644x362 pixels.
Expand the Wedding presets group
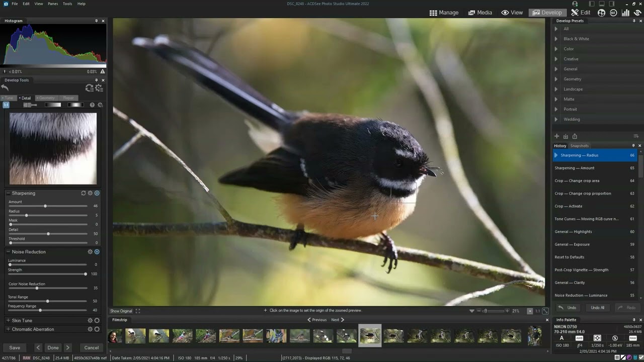(x=556, y=119)
